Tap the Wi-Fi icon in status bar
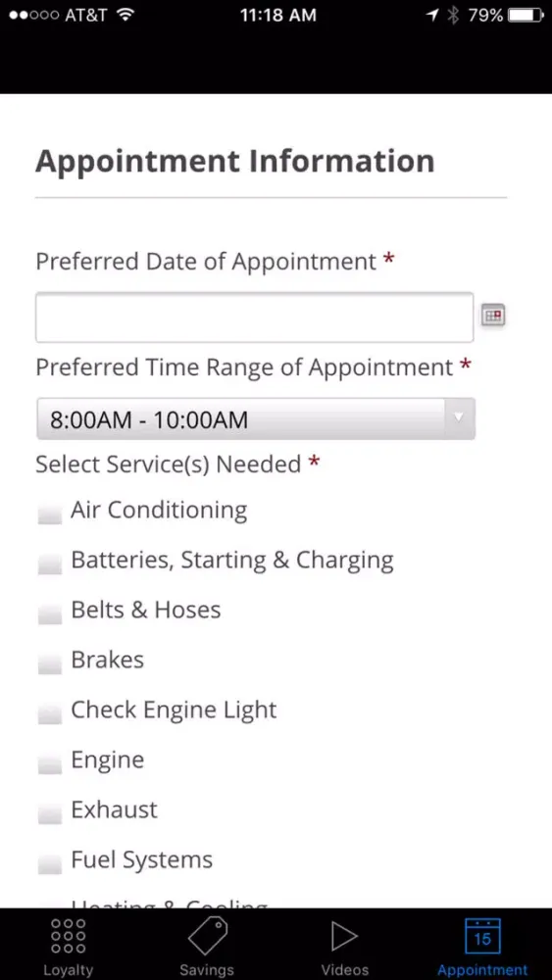 (126, 15)
